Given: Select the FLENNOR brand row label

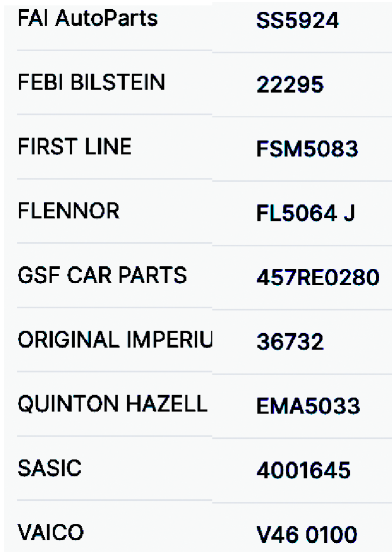Looking at the screenshot, I should pyautogui.click(x=68, y=211).
